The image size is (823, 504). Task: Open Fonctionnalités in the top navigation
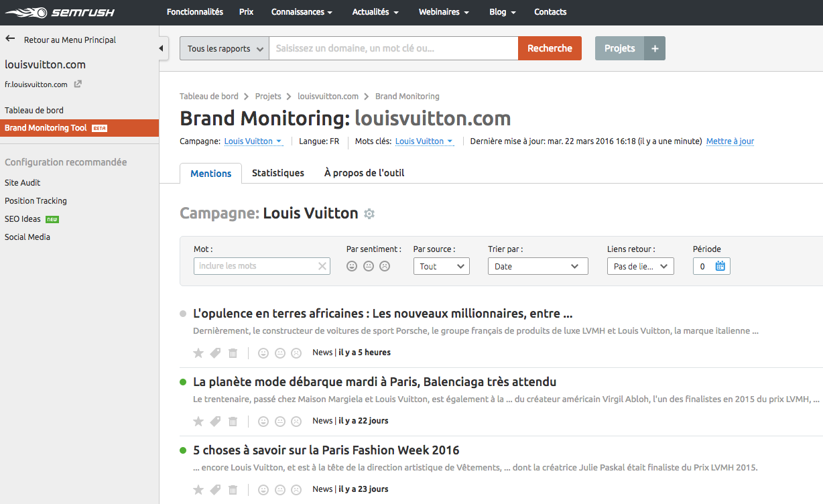[x=195, y=12]
